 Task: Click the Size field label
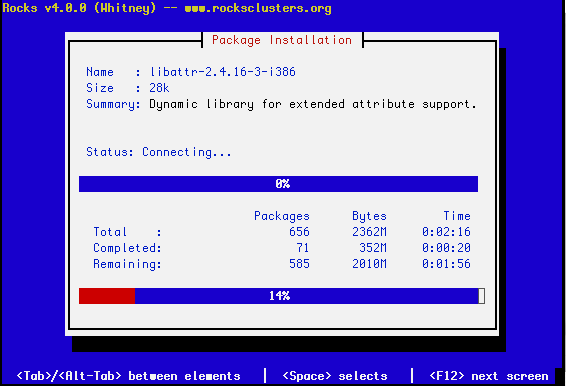click(100, 88)
